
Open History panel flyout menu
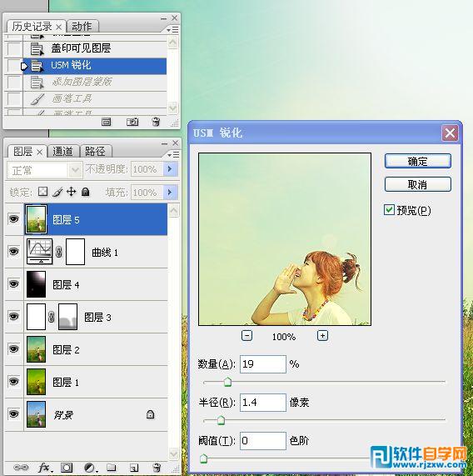point(173,29)
